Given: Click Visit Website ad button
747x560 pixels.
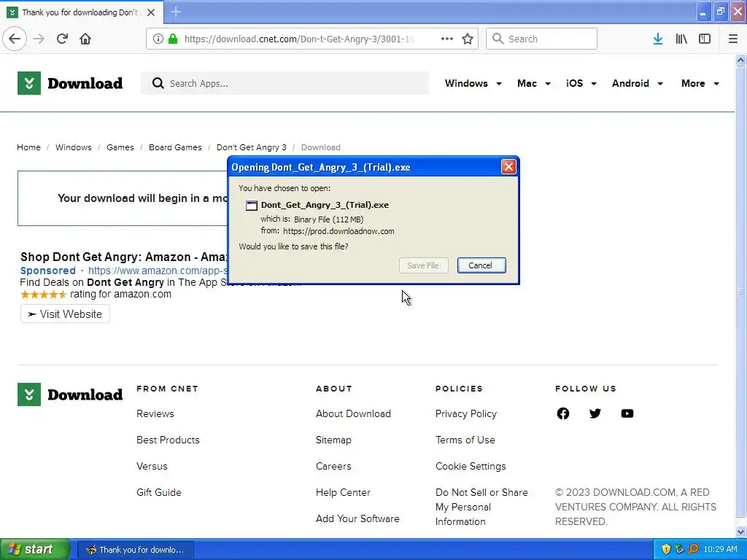Looking at the screenshot, I should (x=65, y=314).
